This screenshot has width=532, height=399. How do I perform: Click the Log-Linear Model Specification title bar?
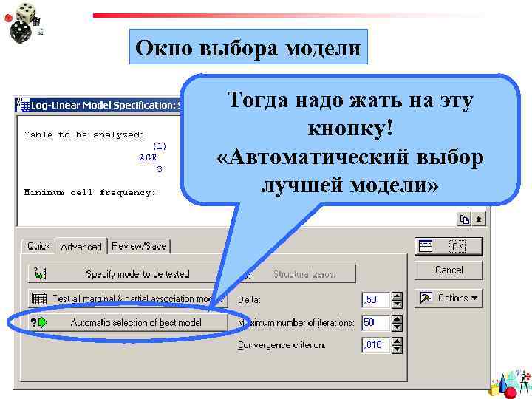tap(98, 105)
